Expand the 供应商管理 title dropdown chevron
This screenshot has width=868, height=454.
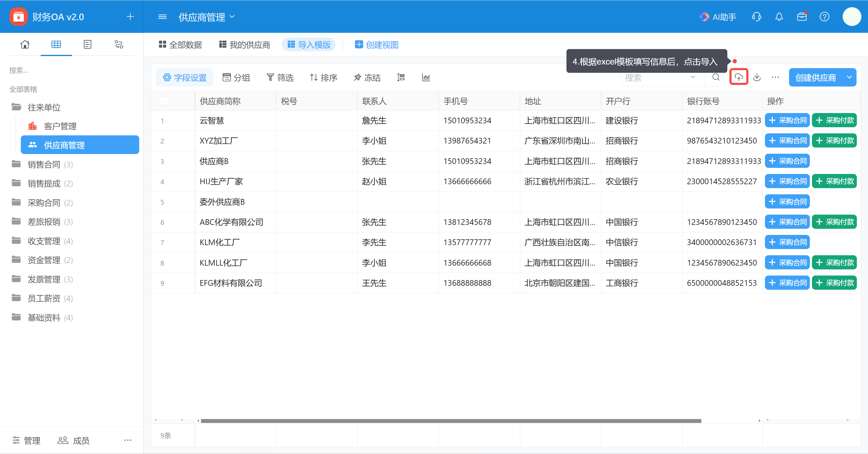(232, 17)
